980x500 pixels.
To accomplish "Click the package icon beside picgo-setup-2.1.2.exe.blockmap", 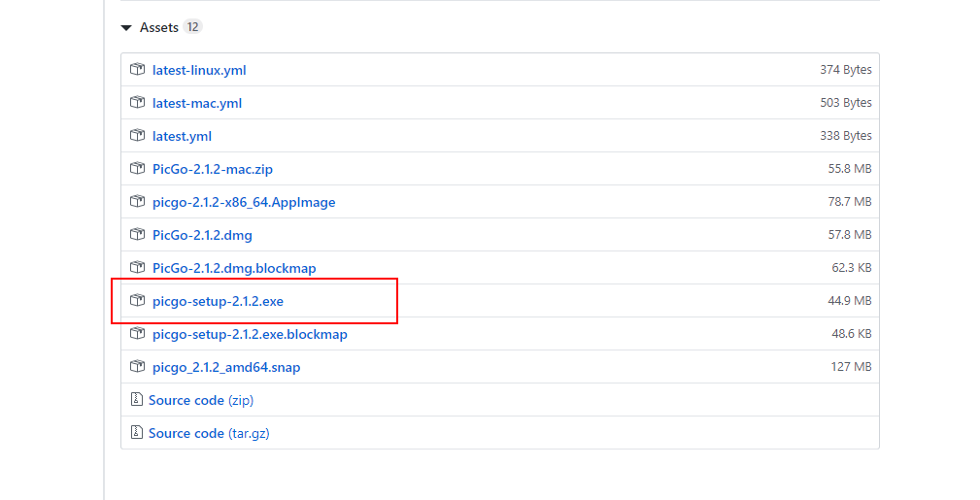I will click(138, 333).
